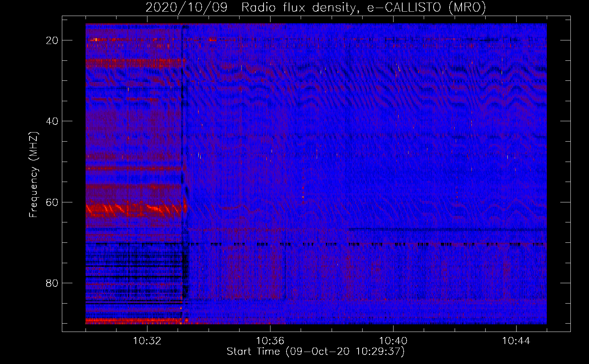
Task: Click the 'Frequency (MHZ)' y-axis label
Action: click(33, 175)
